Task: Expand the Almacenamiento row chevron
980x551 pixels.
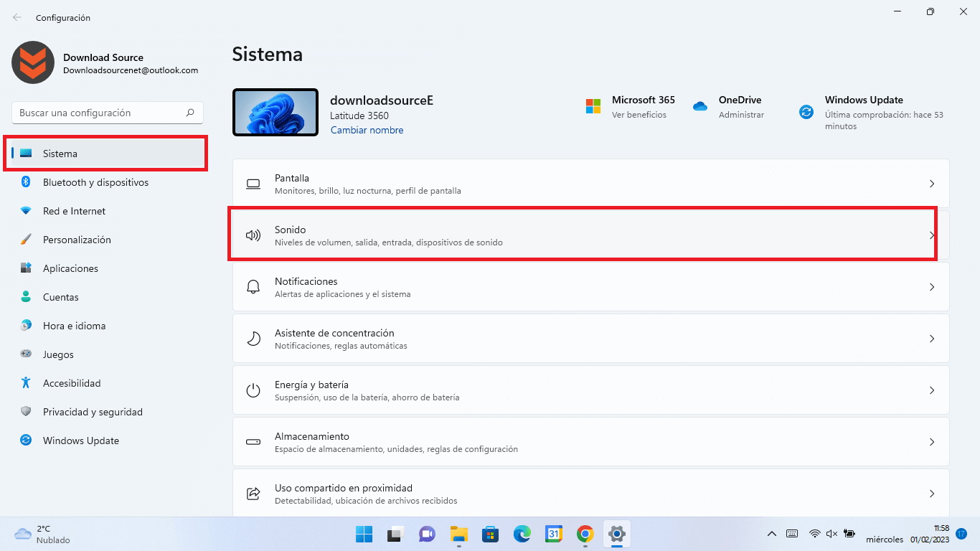Action: click(932, 442)
